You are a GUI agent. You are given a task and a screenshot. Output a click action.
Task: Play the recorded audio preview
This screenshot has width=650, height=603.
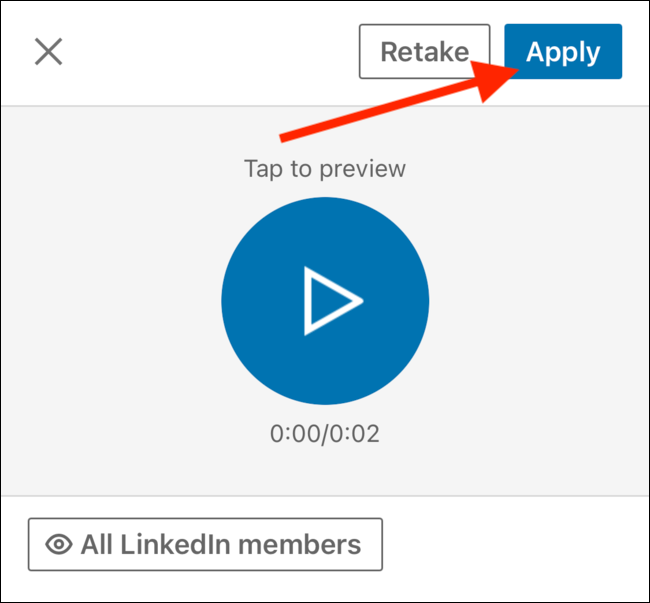325,300
